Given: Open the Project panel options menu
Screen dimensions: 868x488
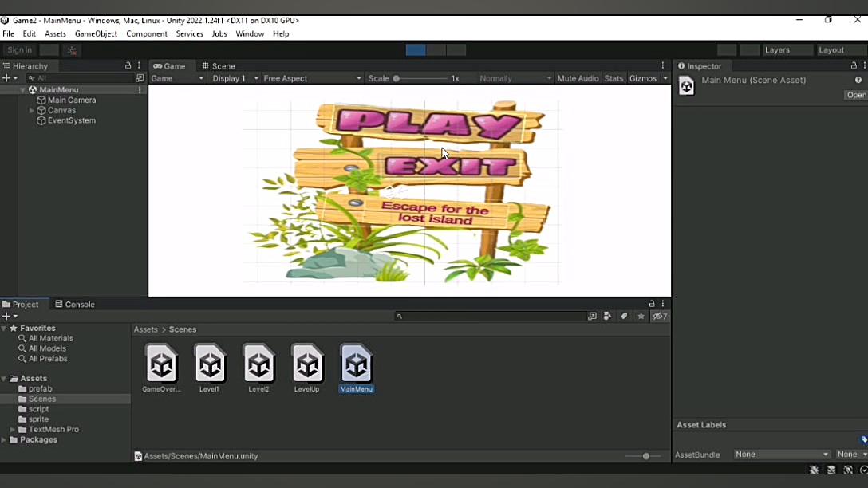Looking at the screenshot, I should 663,304.
